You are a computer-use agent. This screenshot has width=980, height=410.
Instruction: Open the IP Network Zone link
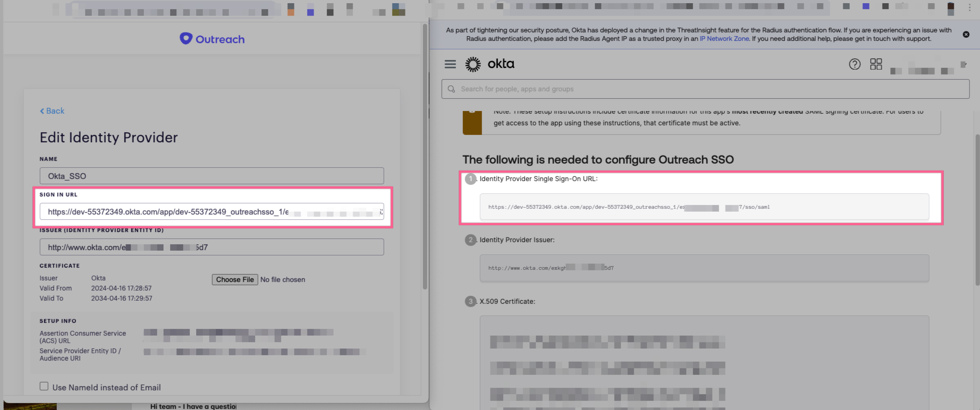(724, 39)
